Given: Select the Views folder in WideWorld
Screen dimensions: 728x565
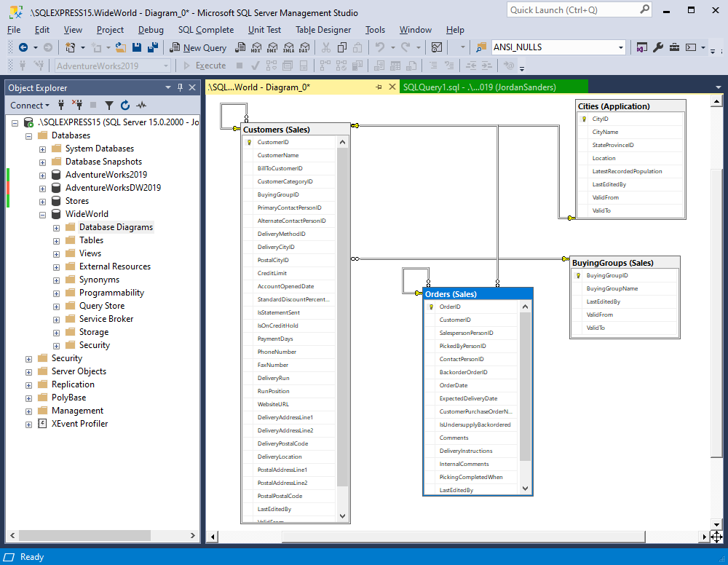Looking at the screenshot, I should pyautogui.click(x=90, y=253).
